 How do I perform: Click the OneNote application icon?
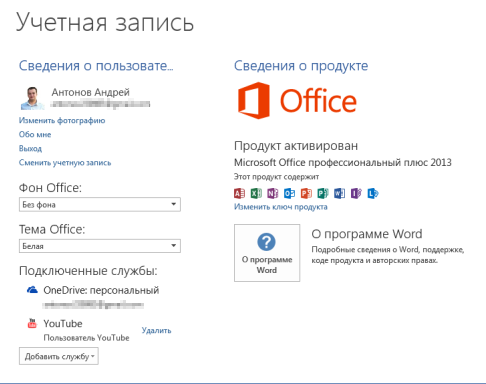273,193
